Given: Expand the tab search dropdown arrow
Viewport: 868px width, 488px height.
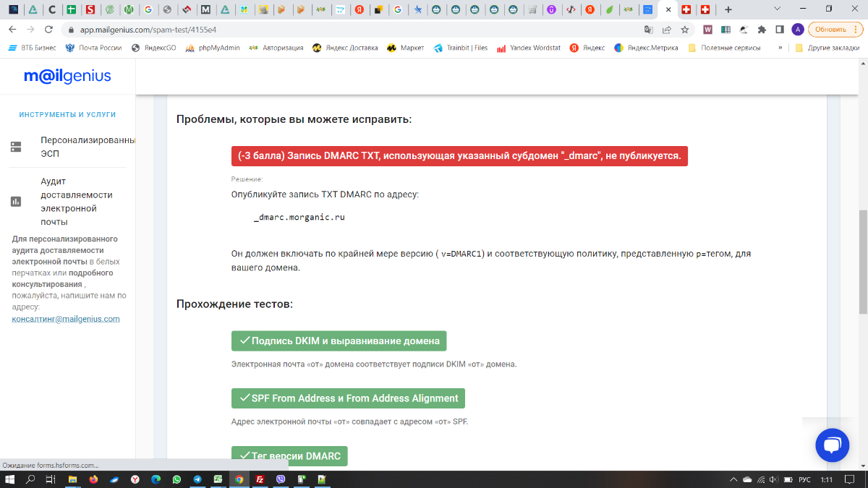Looking at the screenshot, I should pyautogui.click(x=776, y=9).
